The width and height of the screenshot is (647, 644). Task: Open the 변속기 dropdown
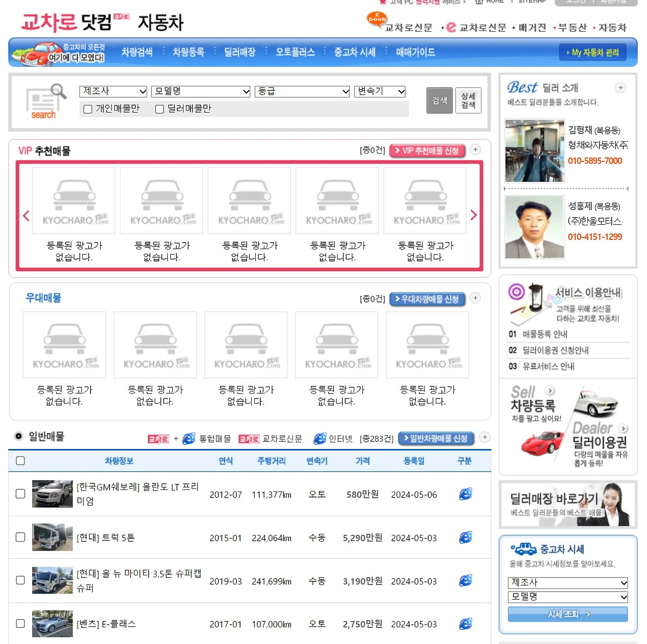pyautogui.click(x=380, y=91)
